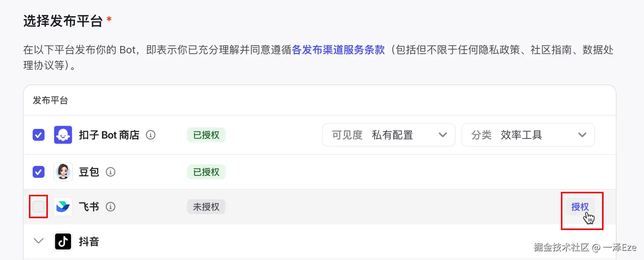
Task: Click the 授权 button for 飞书
Action: (x=580, y=207)
